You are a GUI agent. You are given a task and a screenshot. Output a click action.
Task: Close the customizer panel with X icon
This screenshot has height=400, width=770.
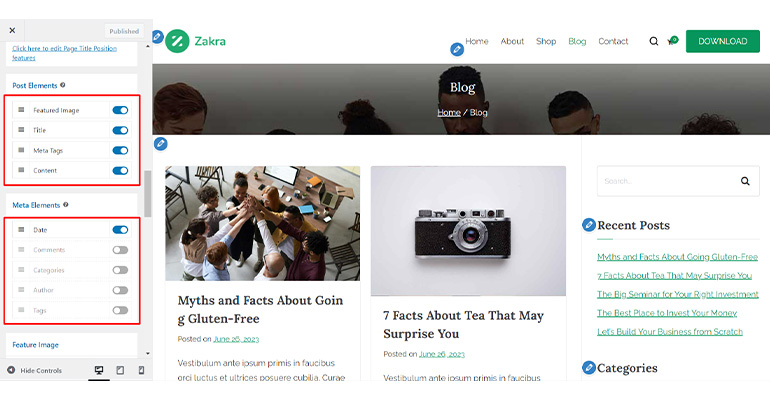tap(12, 30)
